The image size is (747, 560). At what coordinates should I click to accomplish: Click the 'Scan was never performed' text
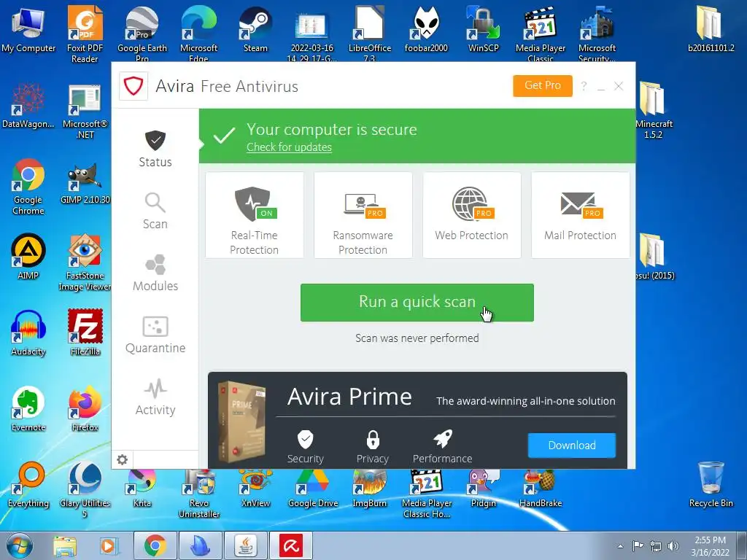click(x=417, y=338)
